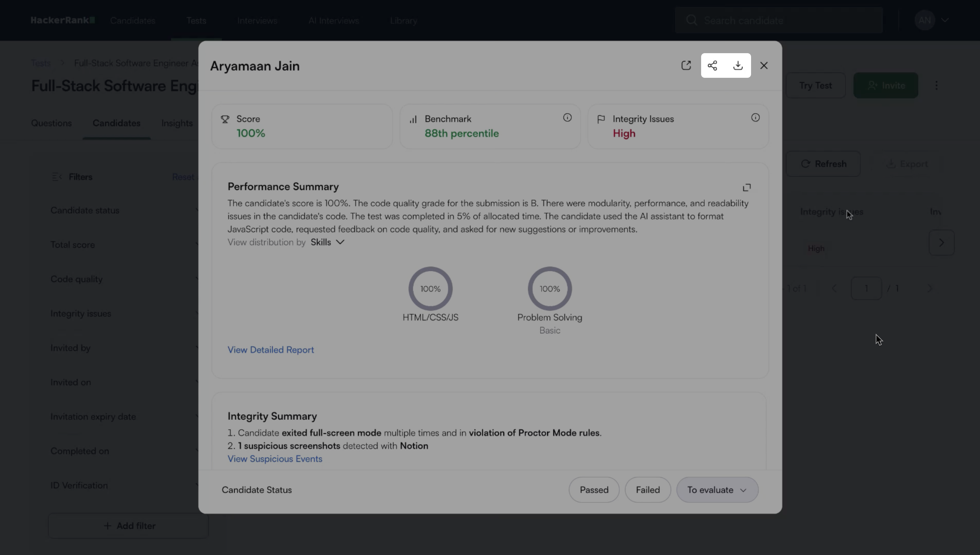Open the Interviews navigation item

click(x=257, y=20)
